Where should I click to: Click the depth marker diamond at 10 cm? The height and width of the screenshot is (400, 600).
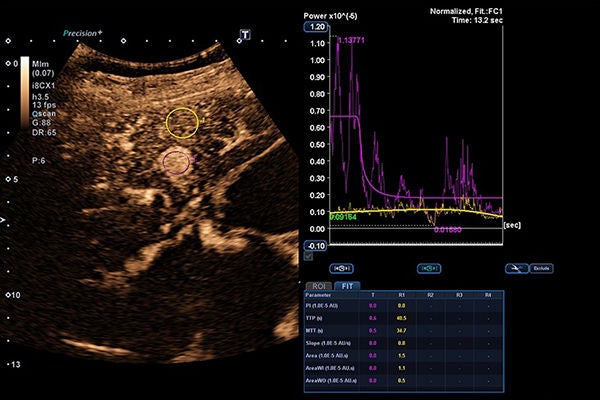[8, 295]
